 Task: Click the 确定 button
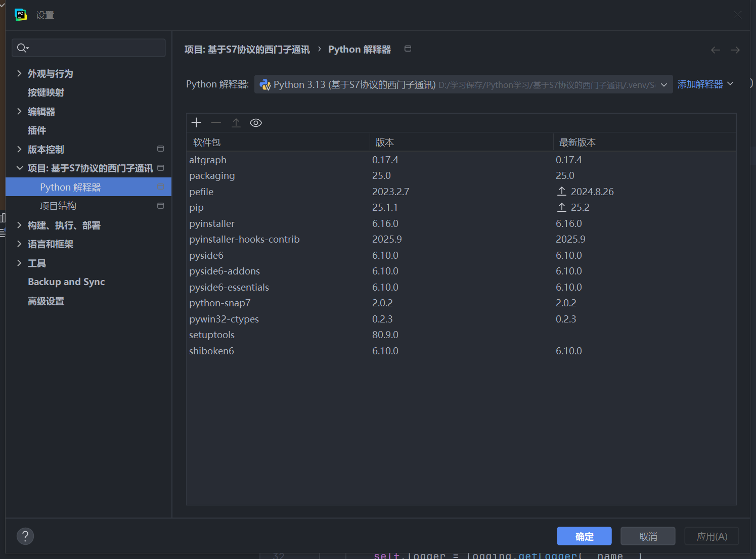tap(584, 536)
